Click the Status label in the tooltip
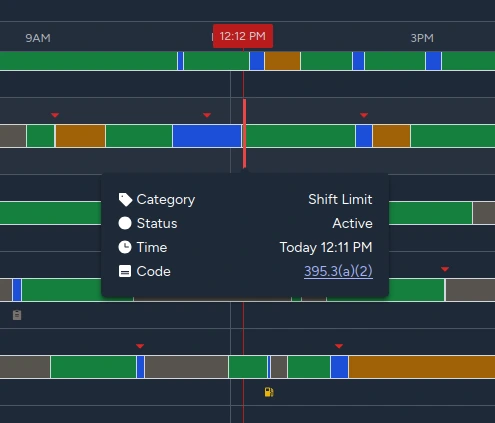The height and width of the screenshot is (423, 495). click(157, 223)
